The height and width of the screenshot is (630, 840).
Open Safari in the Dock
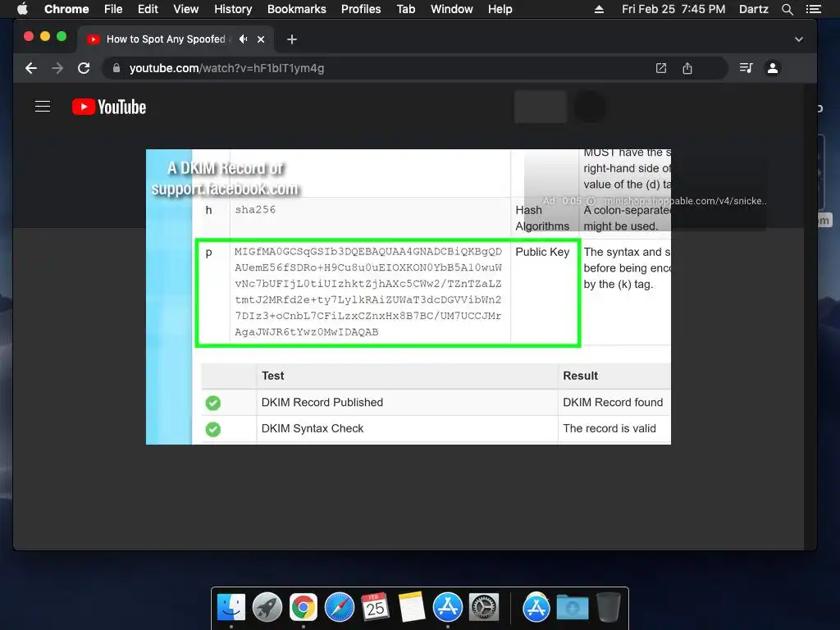[340, 607]
